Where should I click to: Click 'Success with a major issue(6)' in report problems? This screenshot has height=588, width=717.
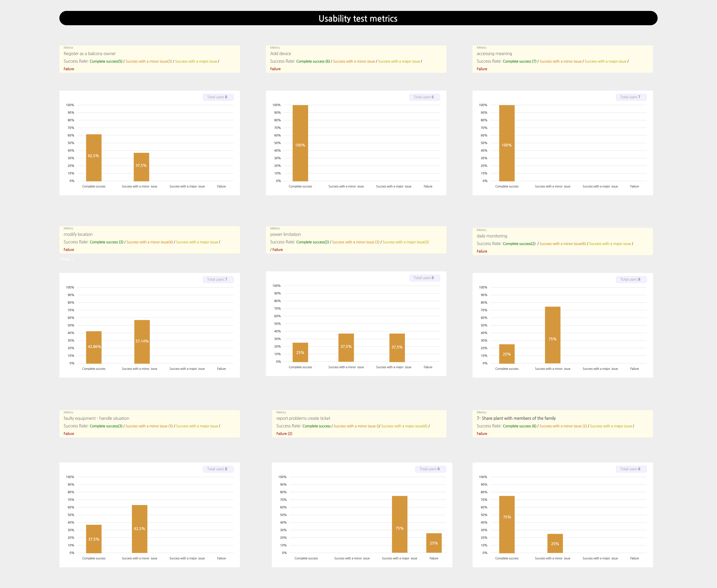coord(404,426)
